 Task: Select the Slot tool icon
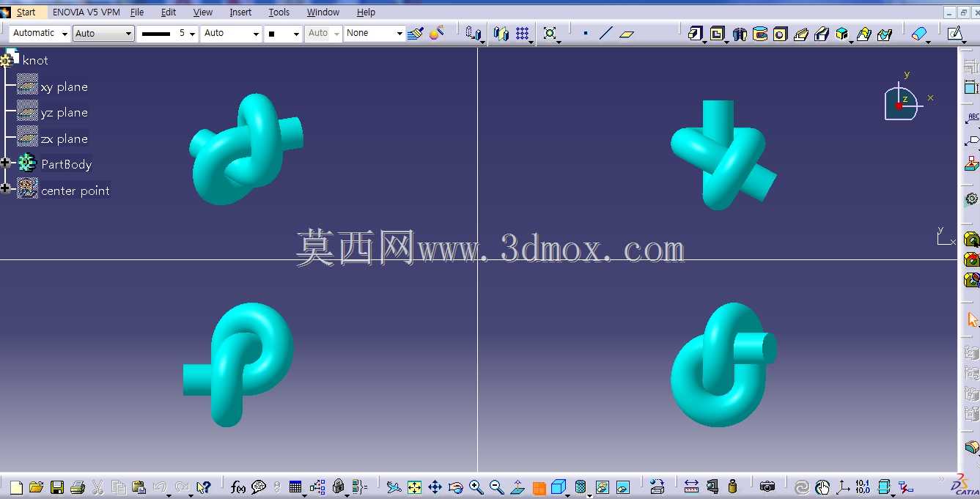pos(822,34)
